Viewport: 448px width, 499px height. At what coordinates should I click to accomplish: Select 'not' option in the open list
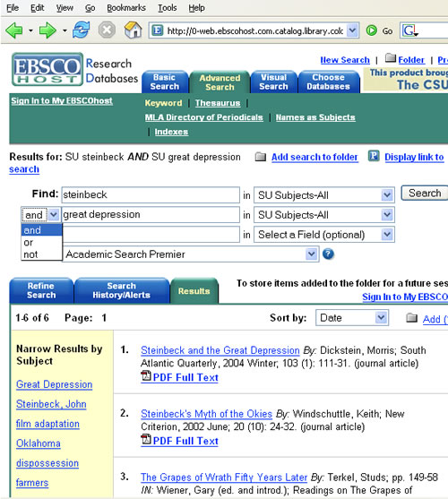coord(42,254)
